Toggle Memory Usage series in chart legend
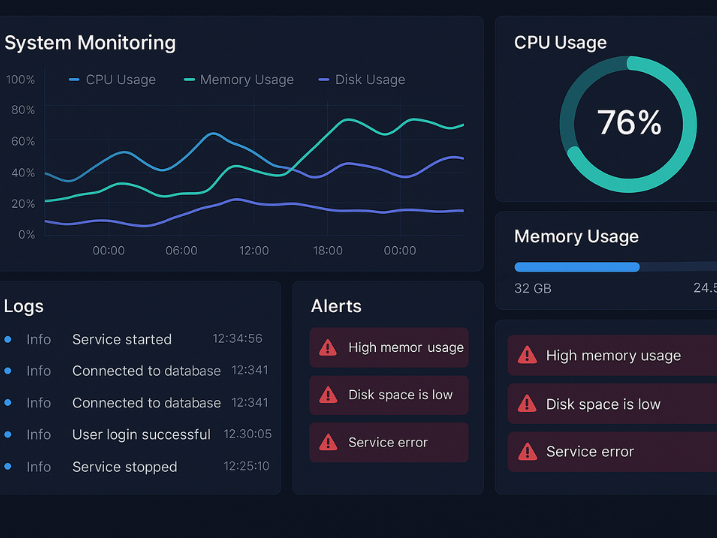 coord(239,80)
